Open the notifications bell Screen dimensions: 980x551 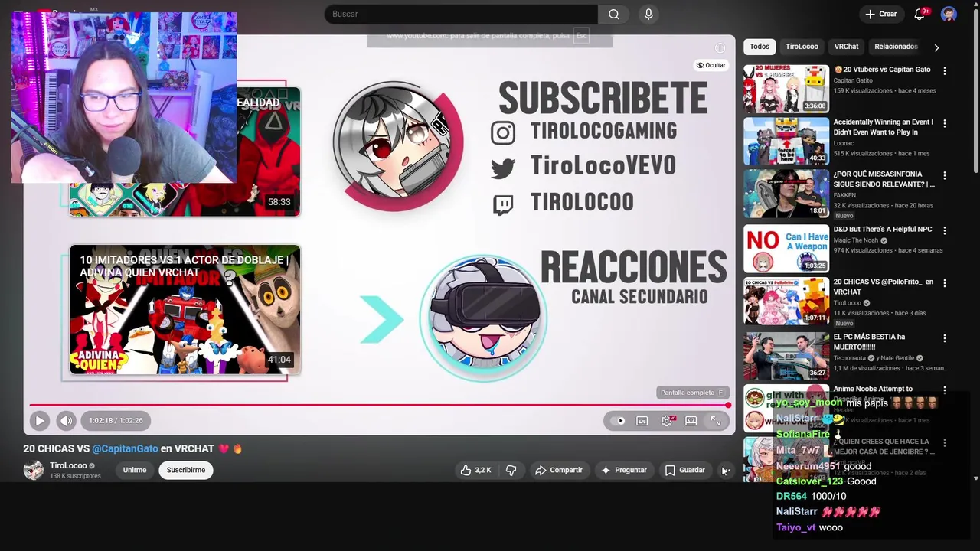pyautogui.click(x=920, y=14)
